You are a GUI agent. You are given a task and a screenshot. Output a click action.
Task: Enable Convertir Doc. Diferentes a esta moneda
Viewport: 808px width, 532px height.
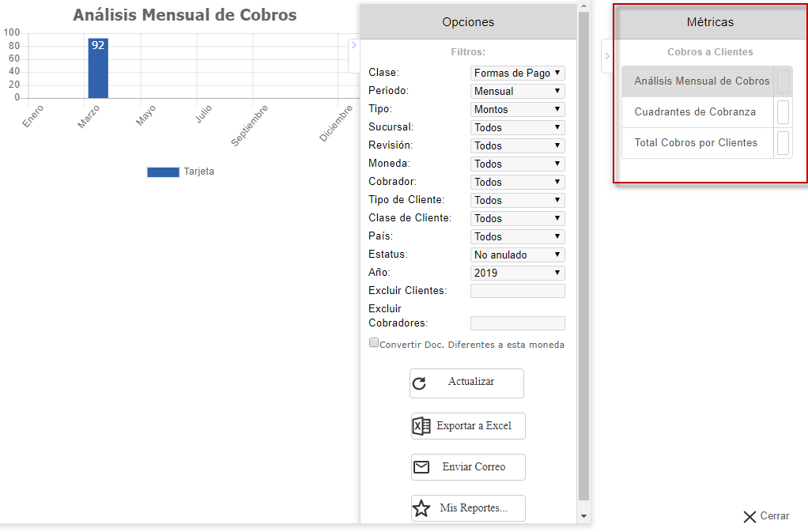point(374,343)
